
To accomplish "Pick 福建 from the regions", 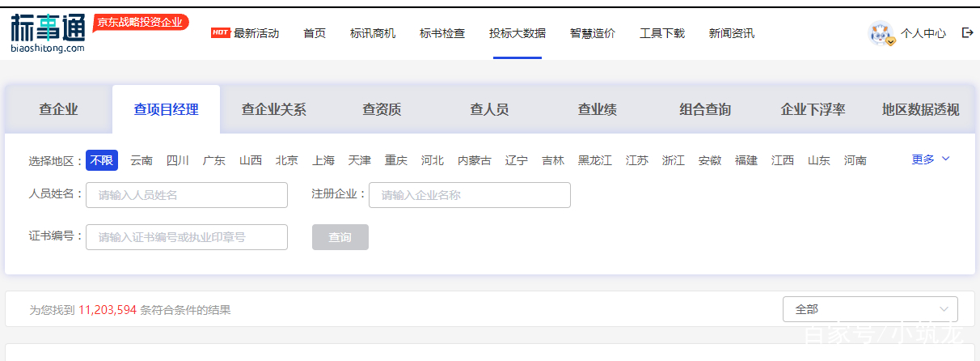I will pos(746,160).
